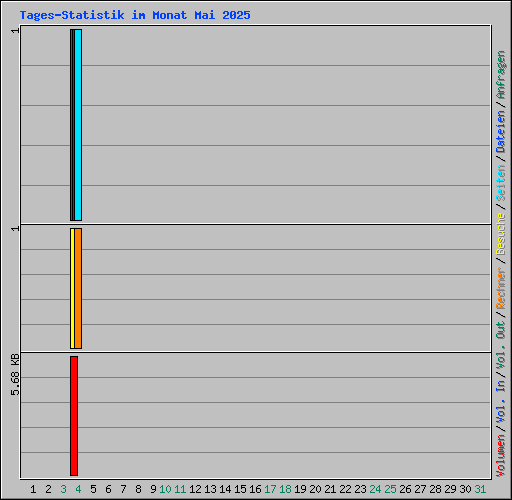The width and height of the screenshot is (512, 500).
Task: Click green day label 11 on the x-axis
Action: point(180,489)
